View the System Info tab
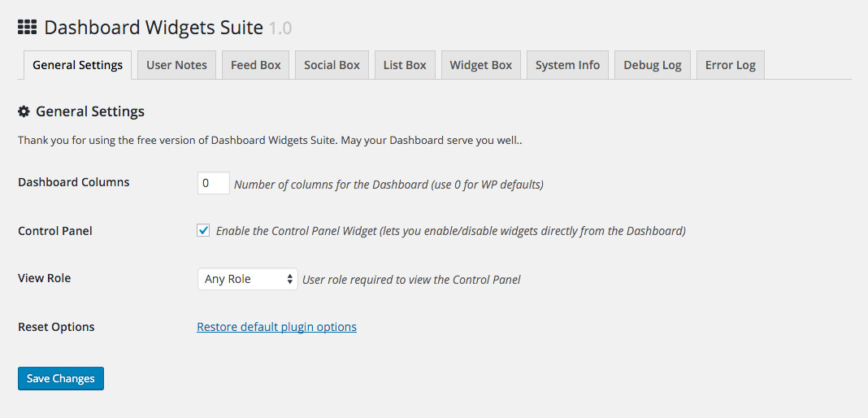This screenshot has width=868, height=418. pyautogui.click(x=567, y=65)
